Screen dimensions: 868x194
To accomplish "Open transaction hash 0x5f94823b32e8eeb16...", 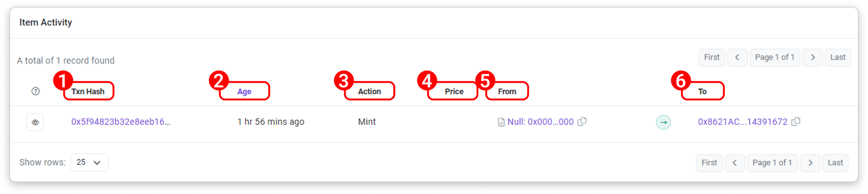I will 121,122.
